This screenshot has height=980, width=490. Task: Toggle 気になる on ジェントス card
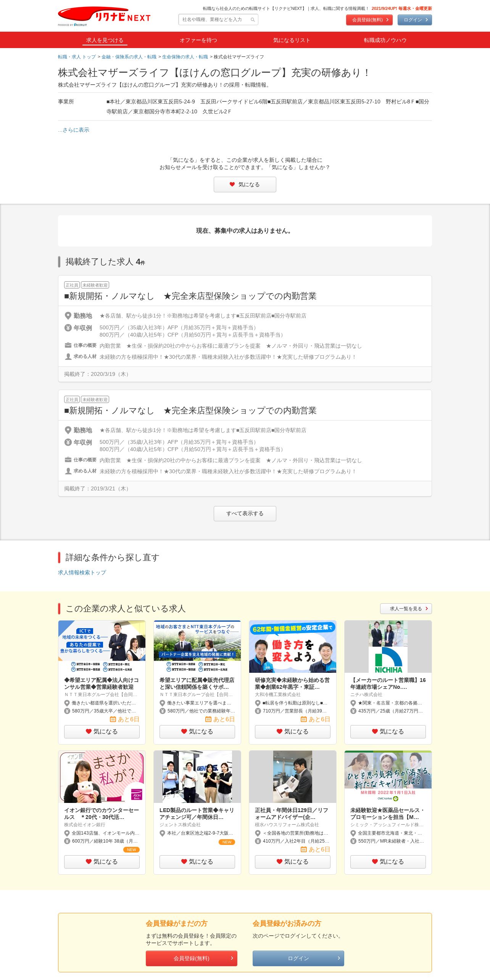(197, 862)
